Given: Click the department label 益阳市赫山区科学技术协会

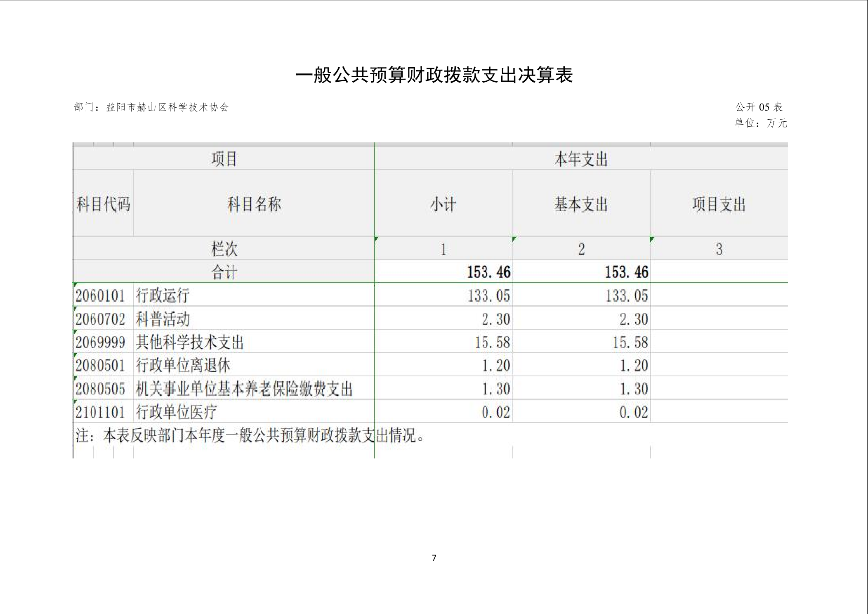Looking at the screenshot, I should pyautogui.click(x=167, y=107).
